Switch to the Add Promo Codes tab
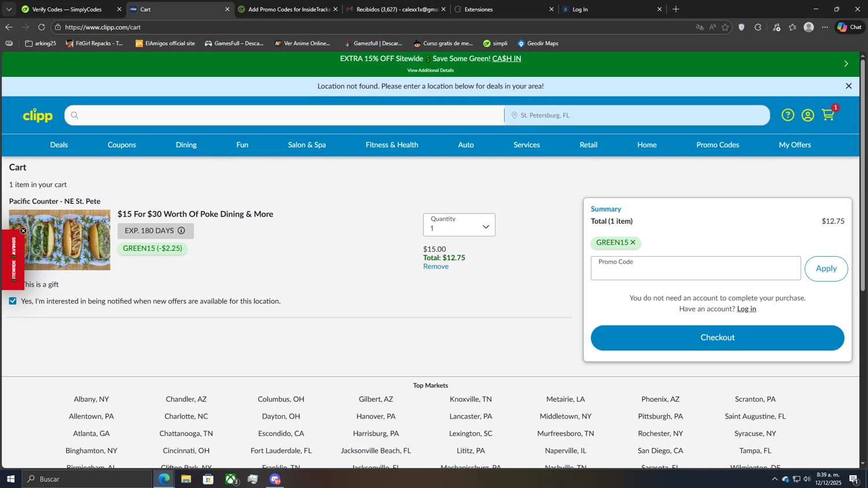This screenshot has height=488, width=868. [288, 9]
